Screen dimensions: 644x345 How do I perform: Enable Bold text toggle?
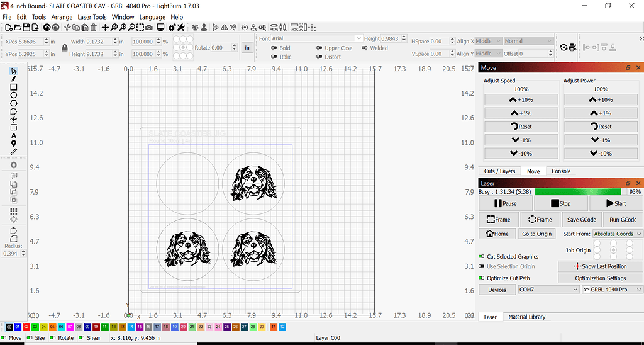coord(274,48)
